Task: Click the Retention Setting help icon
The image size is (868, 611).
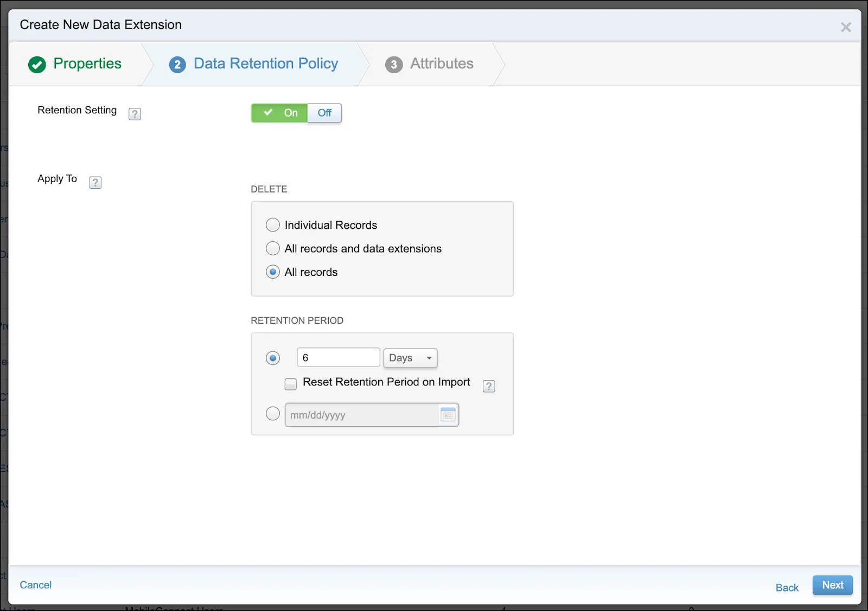Action: (135, 114)
